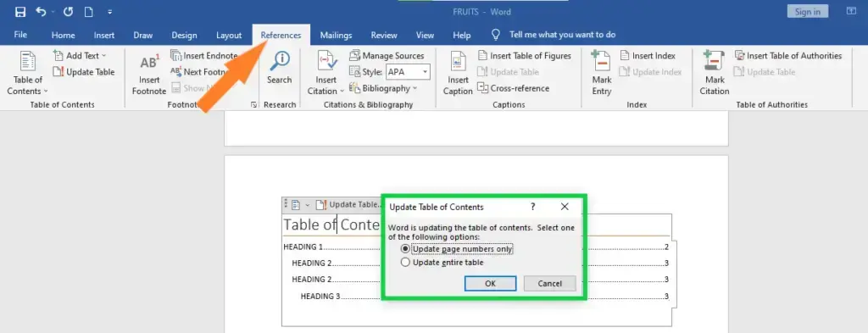Click Insert Table of Figures
Viewport: 868px width, 333px height.
524,55
